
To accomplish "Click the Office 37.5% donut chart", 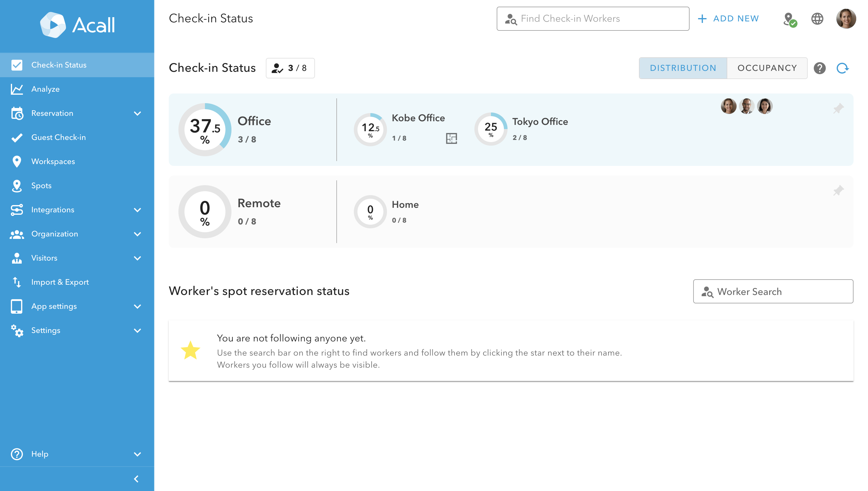I will [205, 129].
